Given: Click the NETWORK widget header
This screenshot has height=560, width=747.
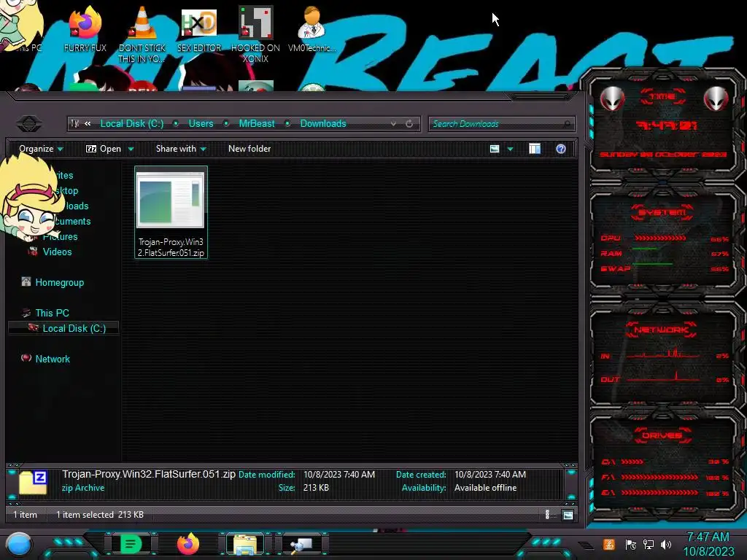Looking at the screenshot, I should pos(661,330).
